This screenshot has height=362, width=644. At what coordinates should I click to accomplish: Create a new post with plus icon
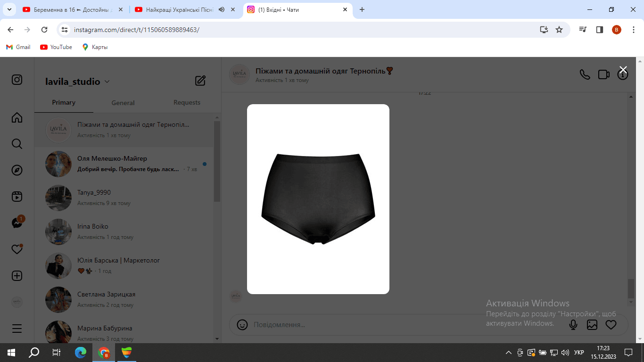(x=17, y=276)
